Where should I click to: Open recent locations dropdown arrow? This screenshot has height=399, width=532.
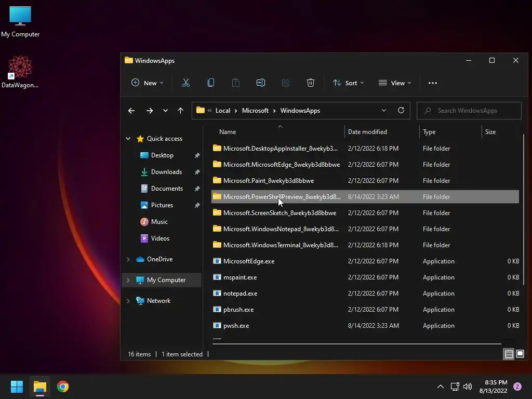[x=165, y=111]
